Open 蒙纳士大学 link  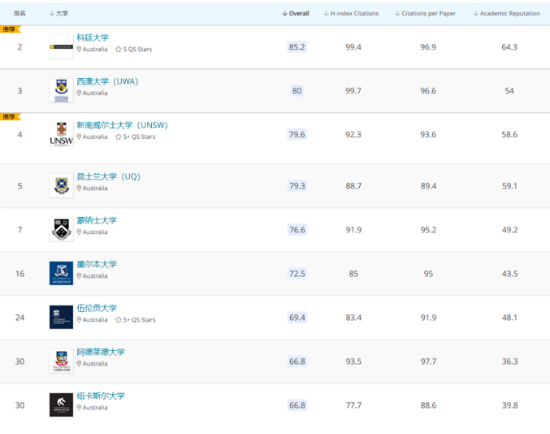click(96, 220)
